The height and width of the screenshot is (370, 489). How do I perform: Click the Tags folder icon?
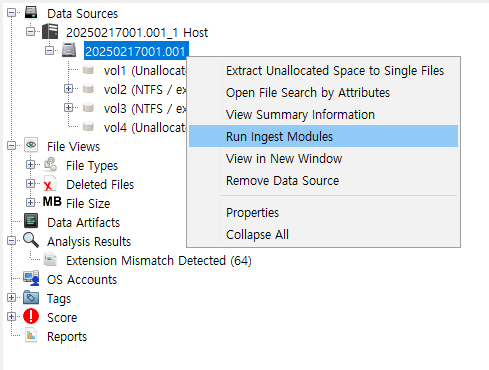[31, 297]
